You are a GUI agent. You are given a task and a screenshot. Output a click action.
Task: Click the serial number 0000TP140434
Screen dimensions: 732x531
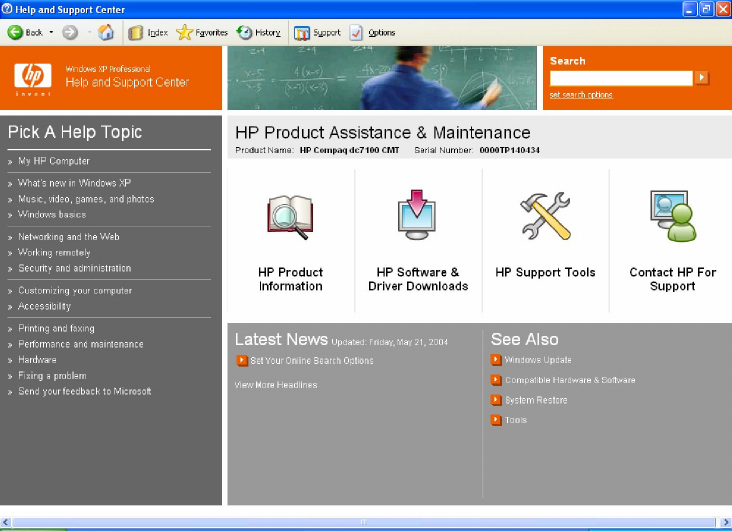(x=509, y=150)
